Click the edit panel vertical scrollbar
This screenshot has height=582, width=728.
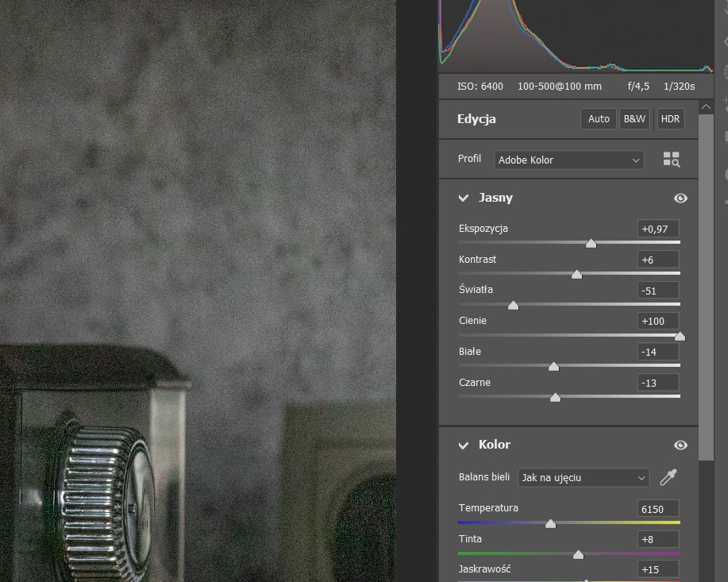click(x=706, y=287)
